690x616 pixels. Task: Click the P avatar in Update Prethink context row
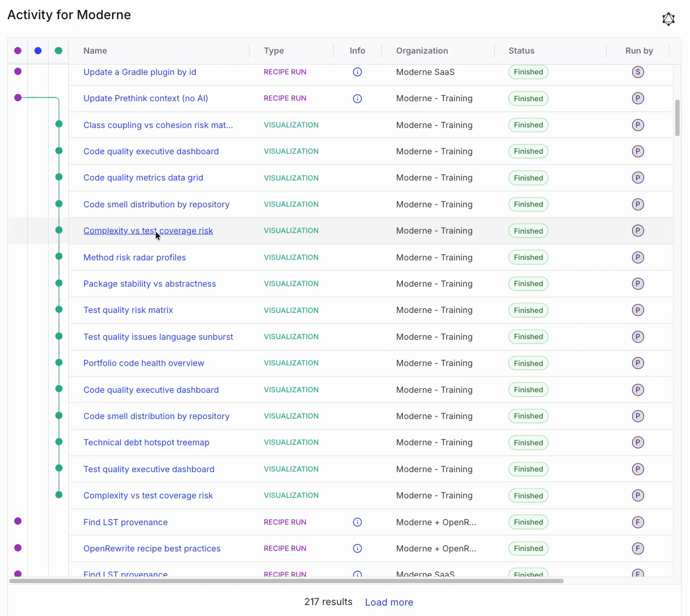coord(638,98)
